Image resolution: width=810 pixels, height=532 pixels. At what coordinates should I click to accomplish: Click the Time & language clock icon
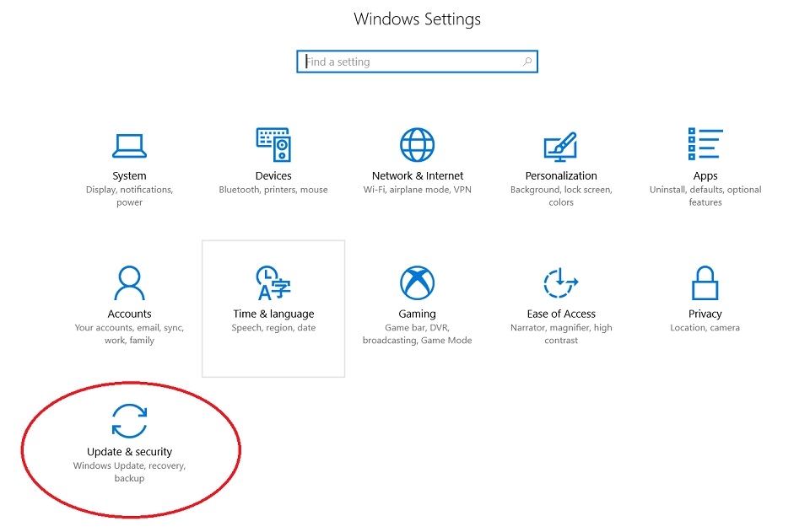coord(273,281)
